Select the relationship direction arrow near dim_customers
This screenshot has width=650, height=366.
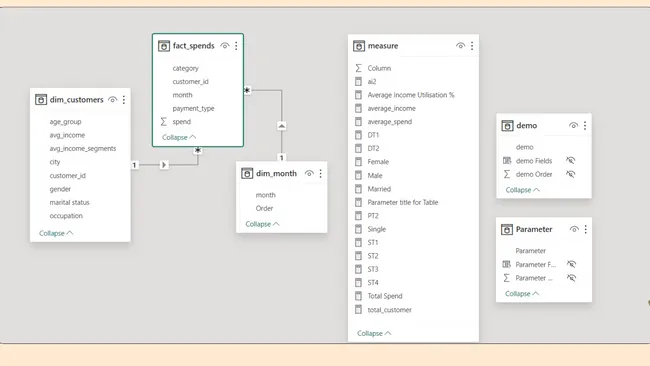(x=164, y=165)
